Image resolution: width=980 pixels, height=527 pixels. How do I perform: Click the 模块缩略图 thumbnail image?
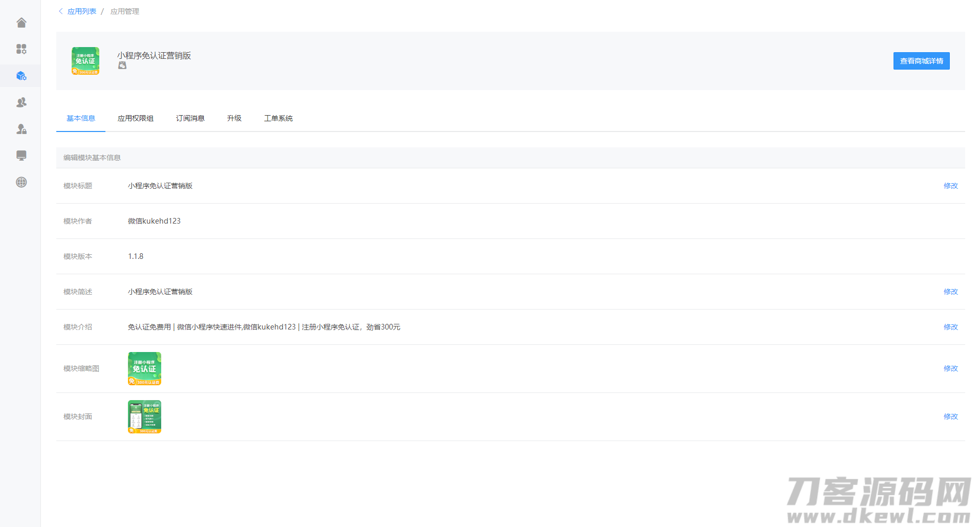coord(144,368)
